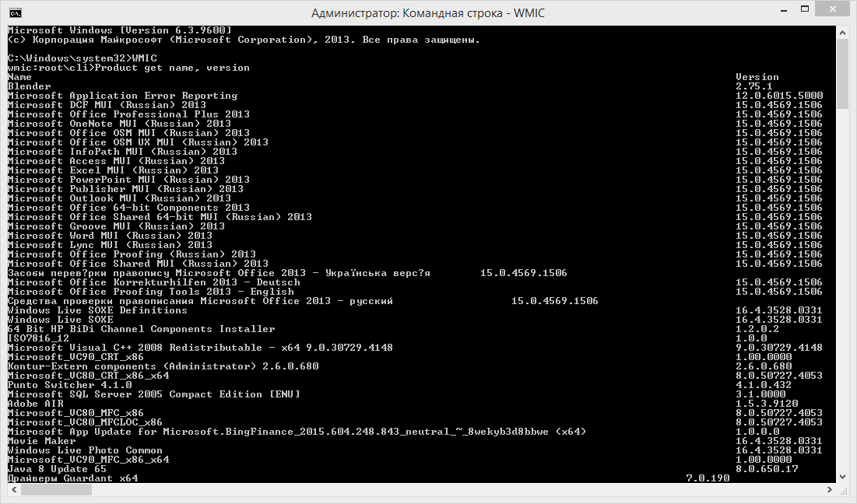The width and height of the screenshot is (857, 504).
Task: Click 'Punto Switcher 4.1.0' row
Action: pyautogui.click(x=69, y=385)
